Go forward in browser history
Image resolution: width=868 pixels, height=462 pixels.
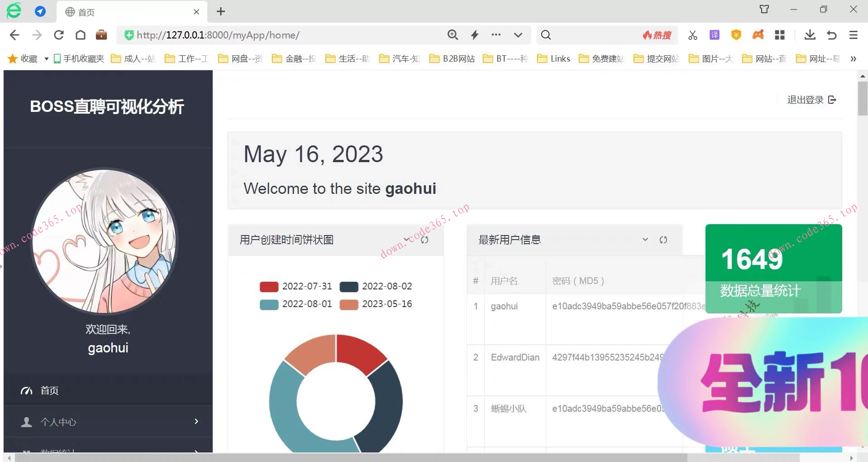37,35
